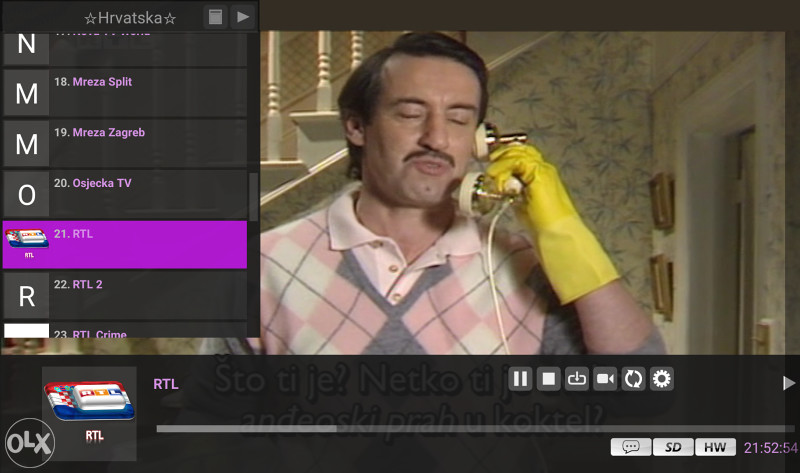The height and width of the screenshot is (473, 800).
Task: Reload the stream with refresh icon
Action: click(633, 379)
